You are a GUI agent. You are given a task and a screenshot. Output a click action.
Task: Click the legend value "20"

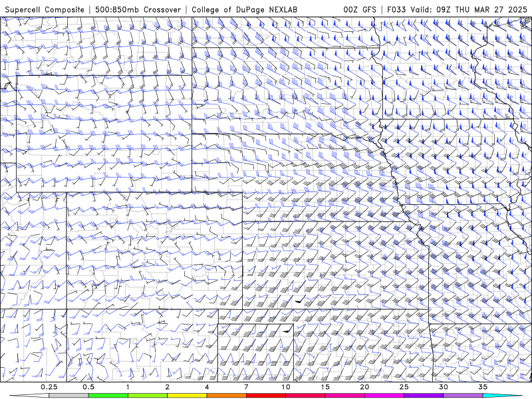(x=364, y=387)
